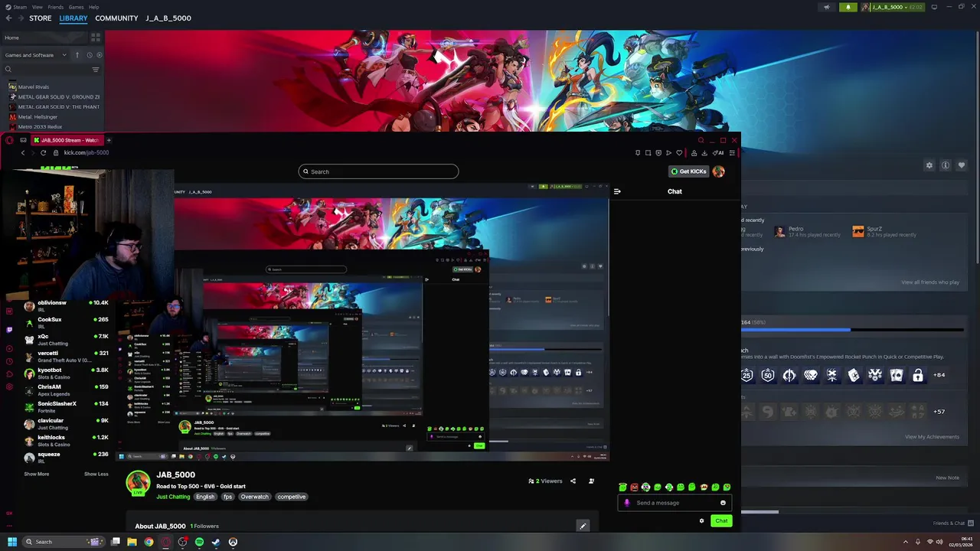Click Steam's back navigation arrow
The image size is (980, 551).
click(8, 18)
